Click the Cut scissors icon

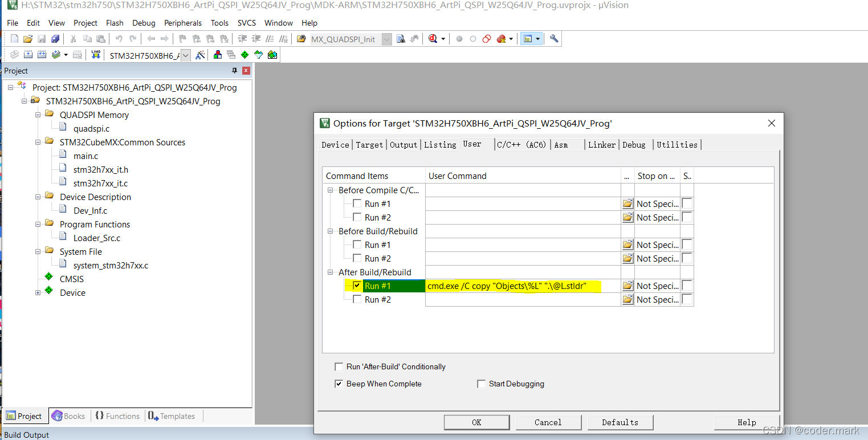click(x=73, y=39)
